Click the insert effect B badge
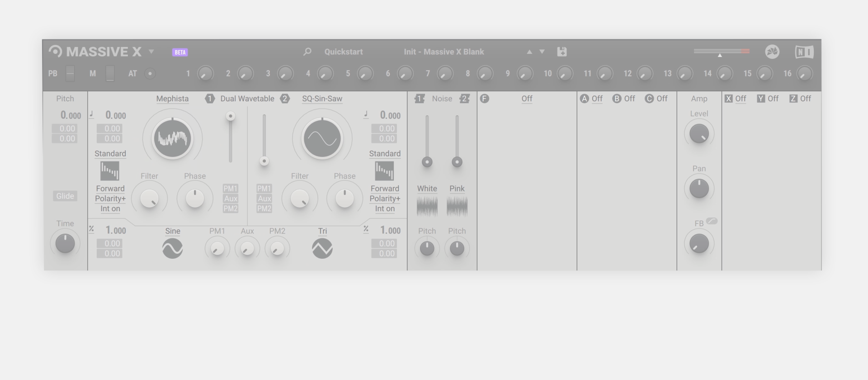This screenshot has width=868, height=380. click(617, 99)
